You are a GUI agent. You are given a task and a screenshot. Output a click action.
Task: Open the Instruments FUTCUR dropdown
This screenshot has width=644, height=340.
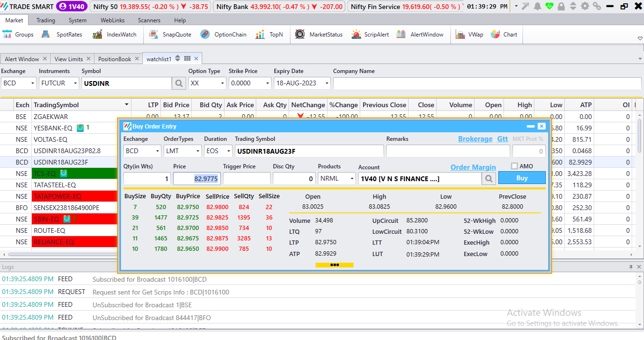75,83
